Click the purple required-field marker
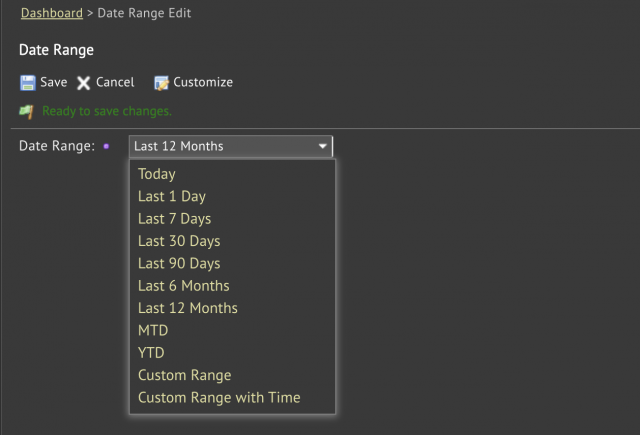 coord(107,147)
